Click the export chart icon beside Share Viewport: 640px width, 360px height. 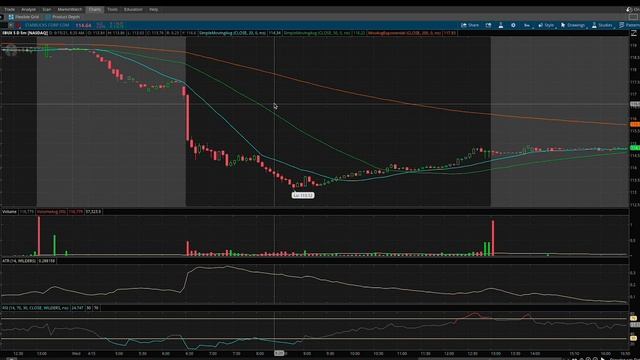[x=488, y=25]
